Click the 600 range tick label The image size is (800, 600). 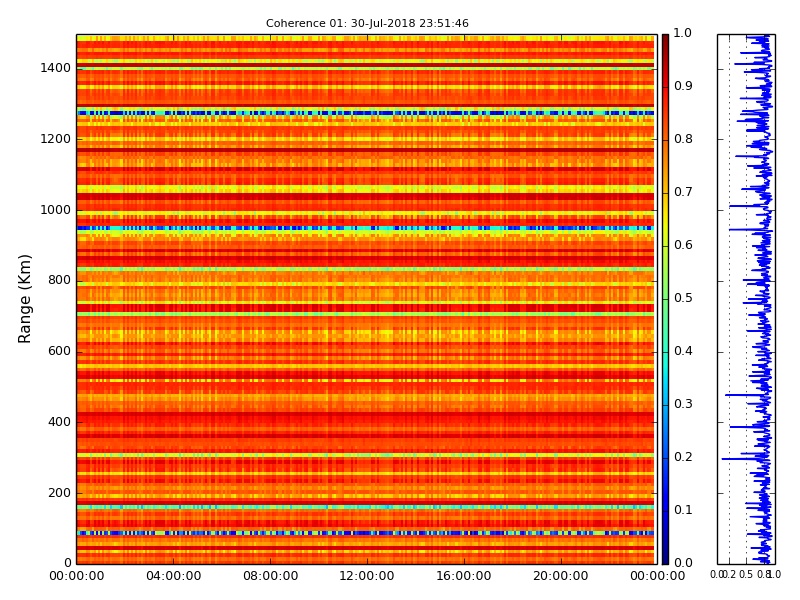pyautogui.click(x=59, y=351)
